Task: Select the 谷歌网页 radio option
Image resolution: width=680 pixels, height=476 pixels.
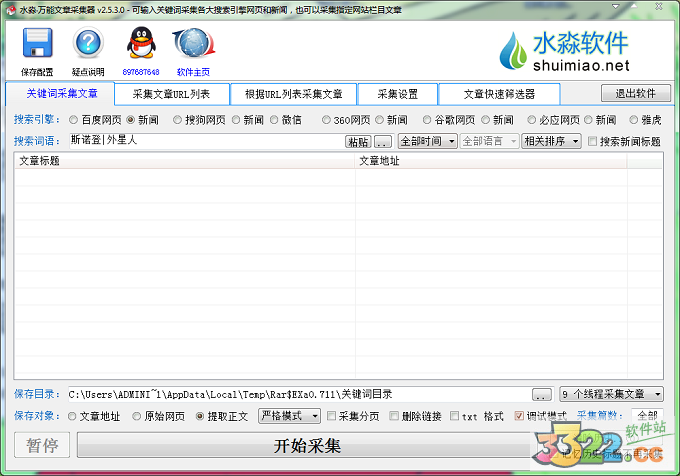Action: (x=427, y=120)
